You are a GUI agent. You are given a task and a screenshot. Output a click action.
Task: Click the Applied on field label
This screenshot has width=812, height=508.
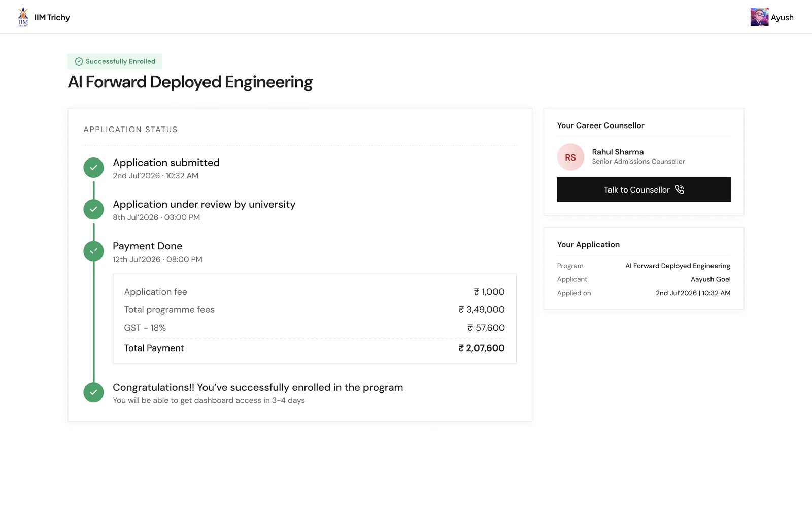[x=574, y=293]
